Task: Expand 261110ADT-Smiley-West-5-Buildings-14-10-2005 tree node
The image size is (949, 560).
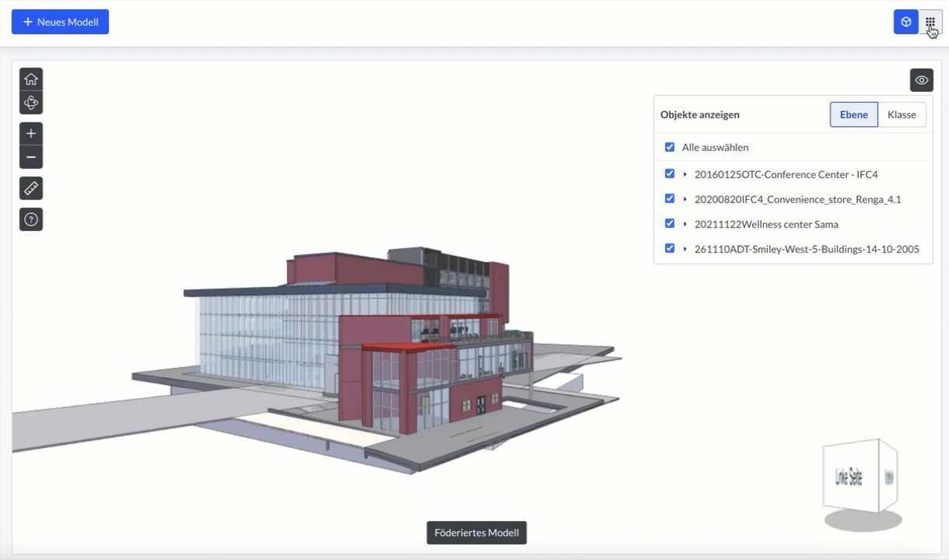Action: click(685, 249)
